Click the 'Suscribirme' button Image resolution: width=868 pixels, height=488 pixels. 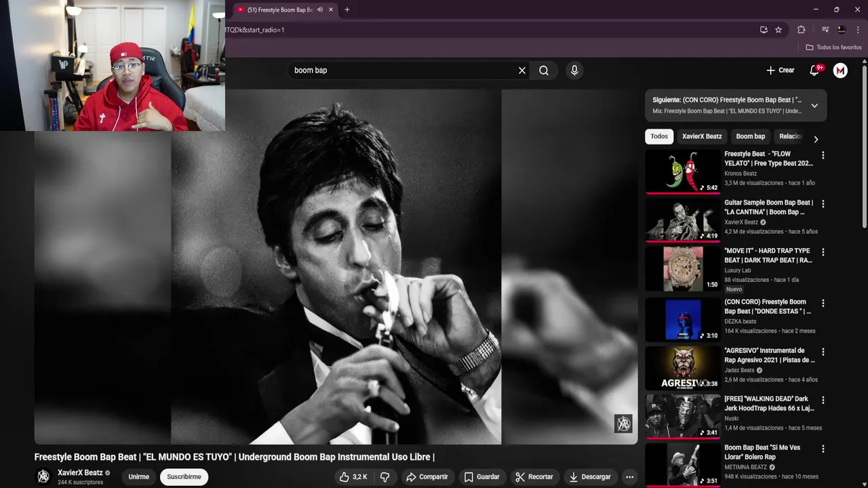coord(184,477)
